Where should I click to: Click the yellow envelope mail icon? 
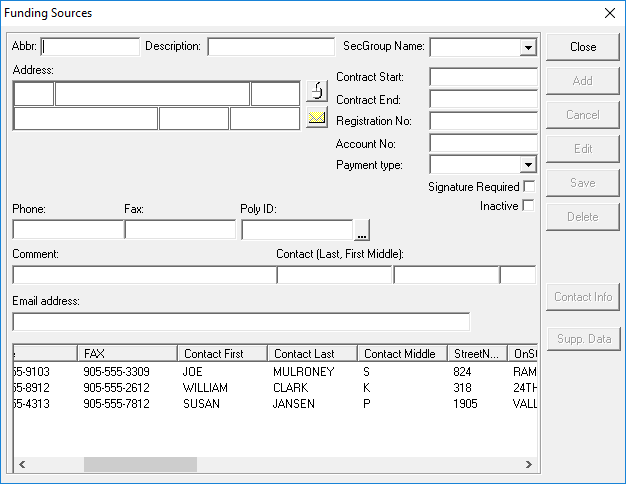pos(317,117)
